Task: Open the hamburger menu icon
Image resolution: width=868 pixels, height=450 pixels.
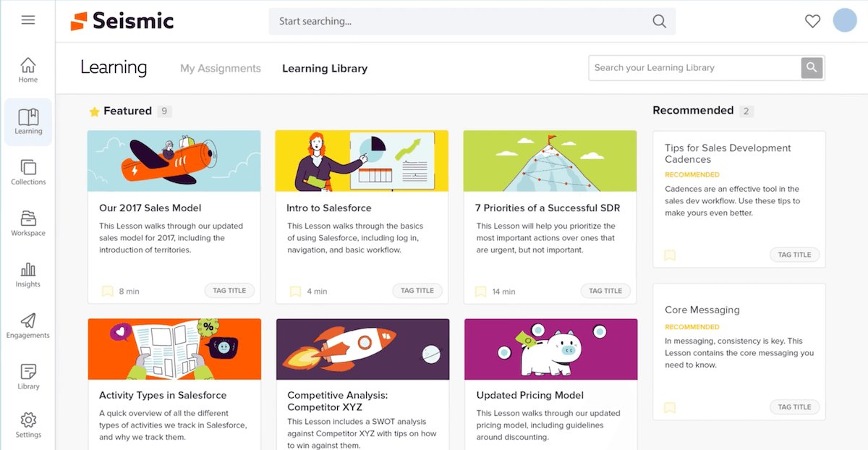Action: (x=28, y=20)
